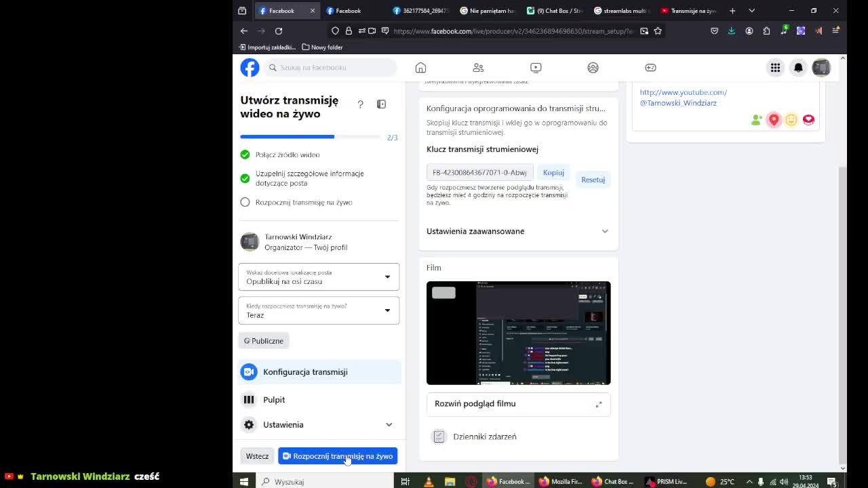Click the green Połącz źródło wideo checkmark
The height and width of the screenshot is (488, 868).
pos(245,155)
